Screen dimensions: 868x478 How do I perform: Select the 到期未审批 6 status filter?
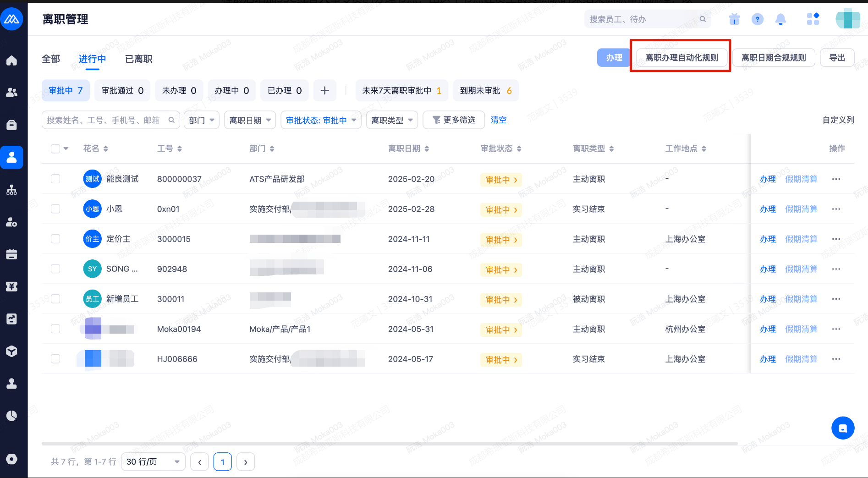pyautogui.click(x=486, y=91)
